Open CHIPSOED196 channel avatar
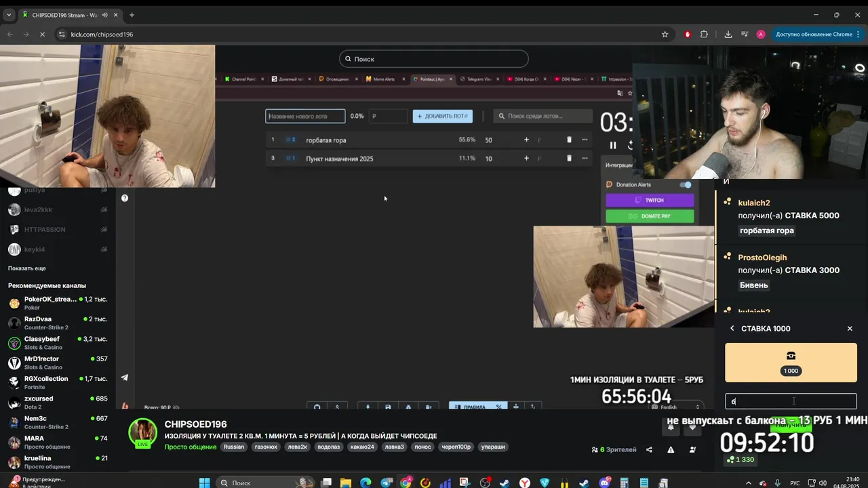The image size is (868, 488). (x=143, y=432)
